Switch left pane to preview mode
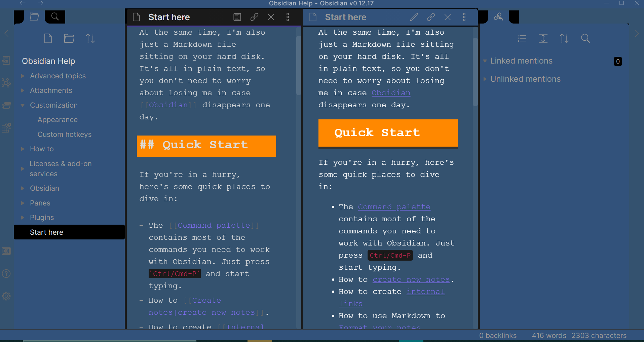This screenshot has width=644, height=342. pos(237,17)
